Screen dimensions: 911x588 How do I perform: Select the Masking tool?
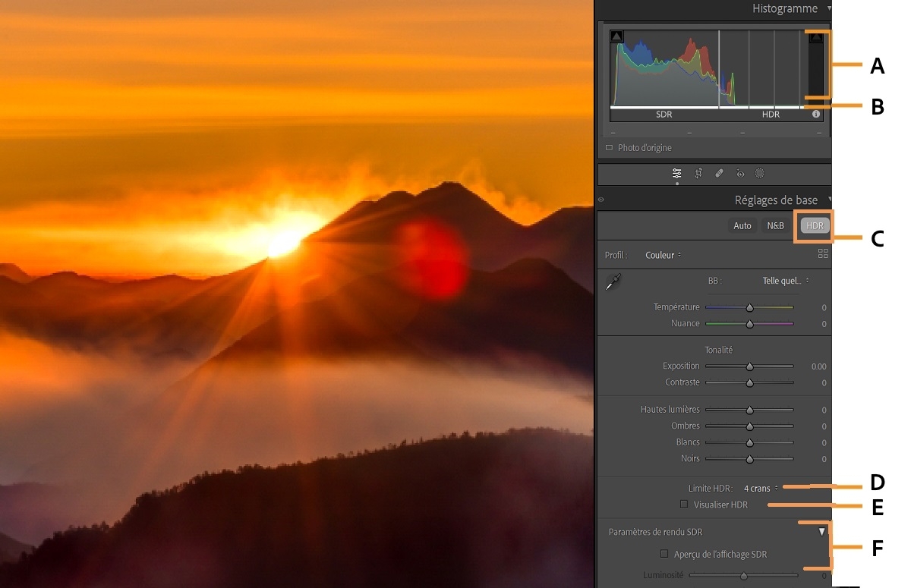(x=760, y=173)
